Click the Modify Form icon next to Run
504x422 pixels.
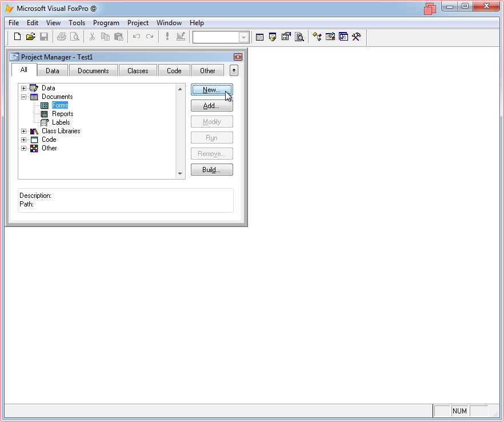pyautogui.click(x=181, y=37)
